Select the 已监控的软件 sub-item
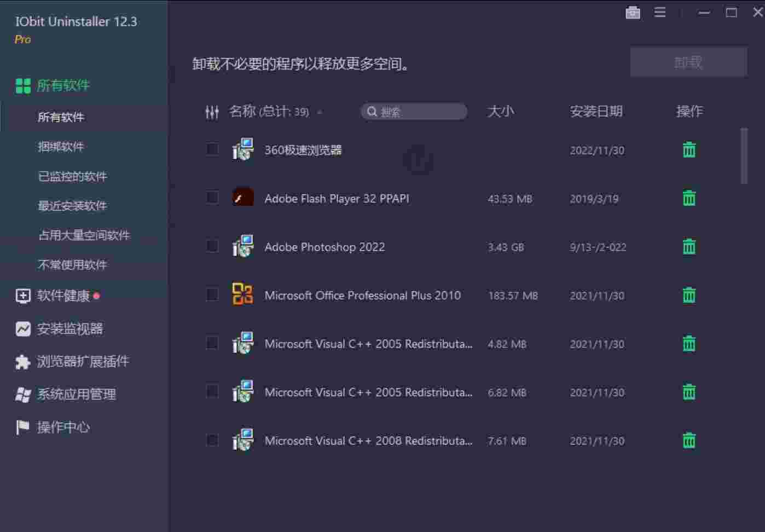The height and width of the screenshot is (532, 765). (72, 176)
